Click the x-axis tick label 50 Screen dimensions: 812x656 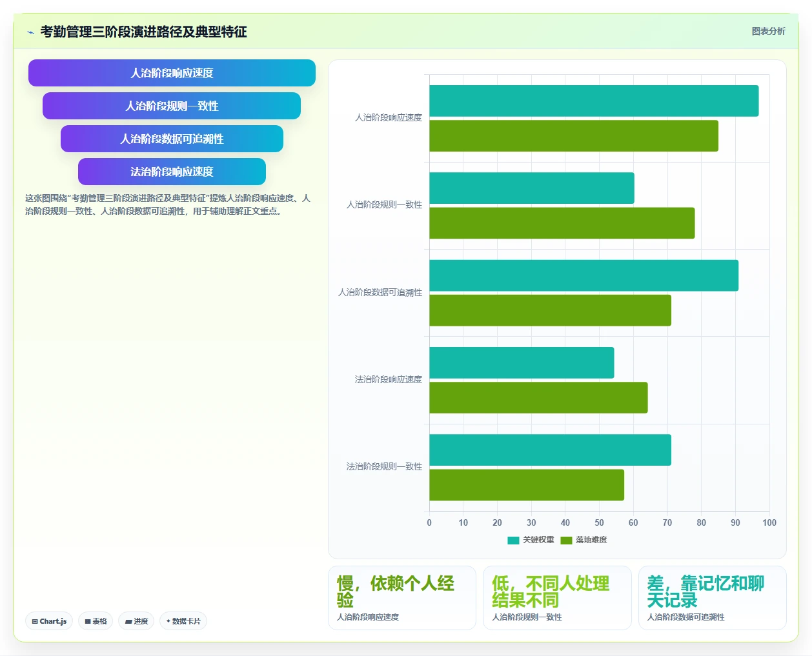coord(599,522)
